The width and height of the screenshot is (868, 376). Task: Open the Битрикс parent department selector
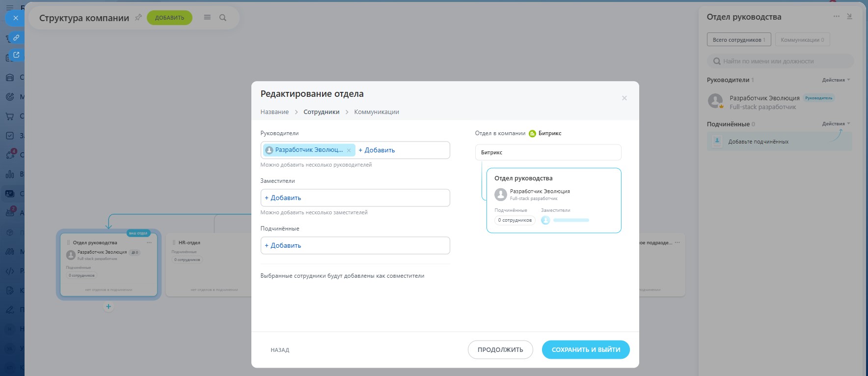tap(548, 152)
